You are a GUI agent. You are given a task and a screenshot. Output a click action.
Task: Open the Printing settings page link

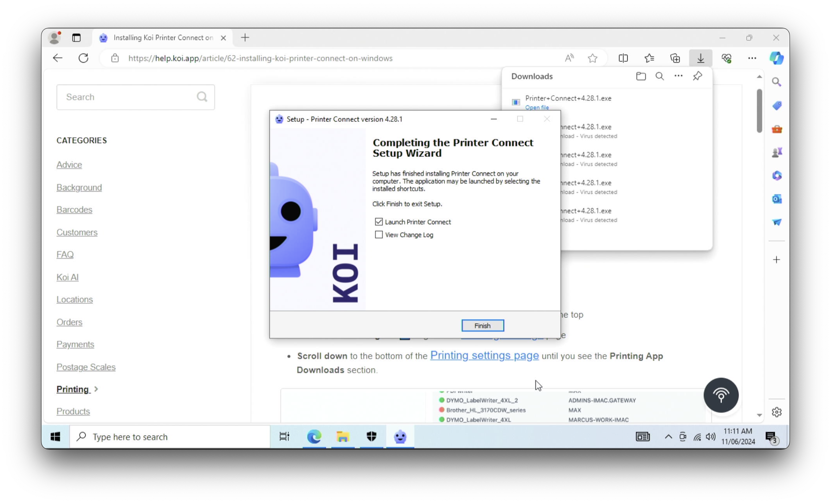tap(484, 356)
